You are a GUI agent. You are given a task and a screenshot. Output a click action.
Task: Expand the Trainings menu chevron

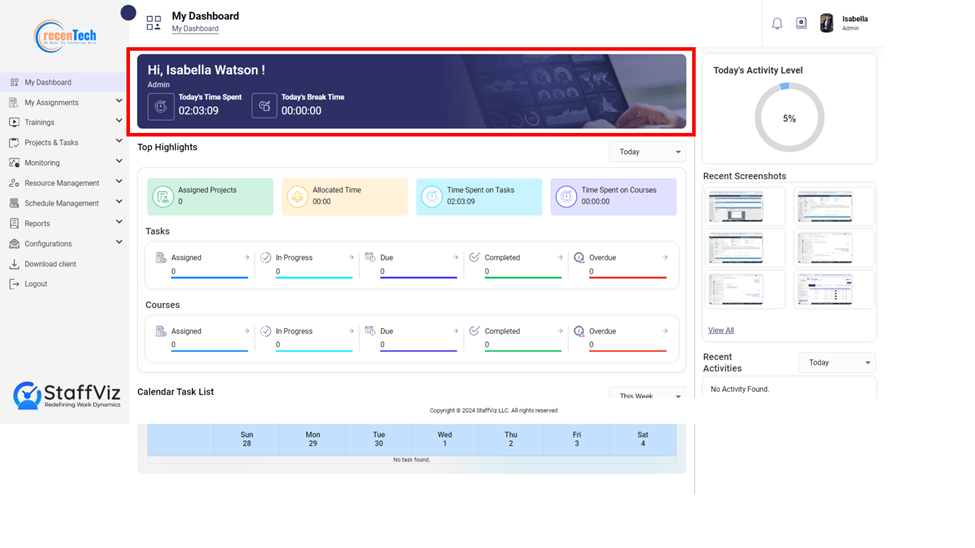click(119, 121)
